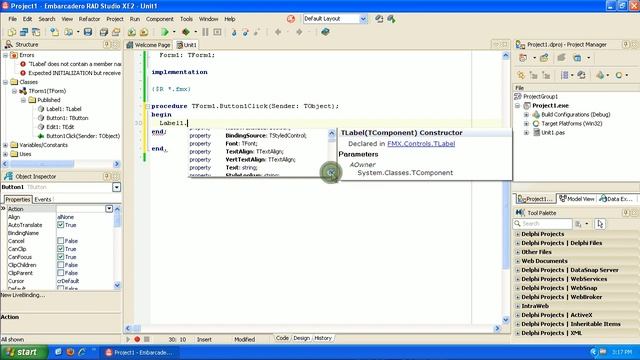Click the Save All toolbar icon

[x=104, y=32]
